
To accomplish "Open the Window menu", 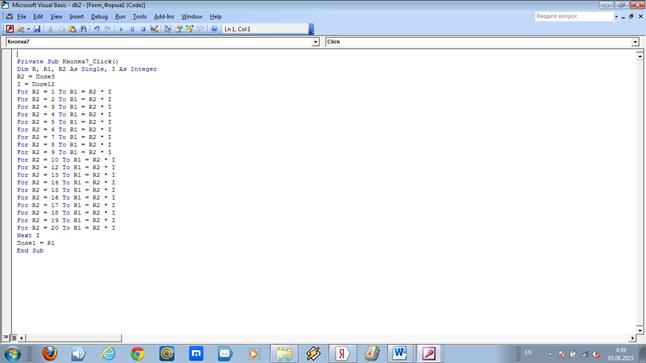I will click(x=192, y=16).
